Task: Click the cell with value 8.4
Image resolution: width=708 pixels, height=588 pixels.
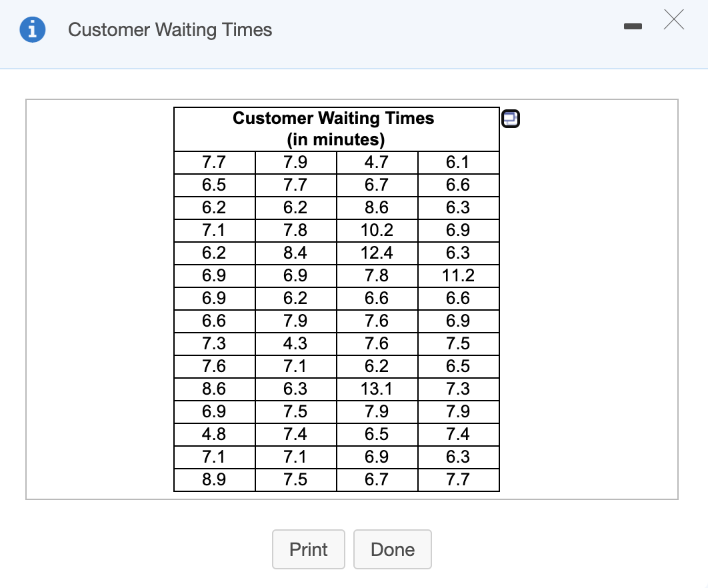Action: tap(295, 253)
